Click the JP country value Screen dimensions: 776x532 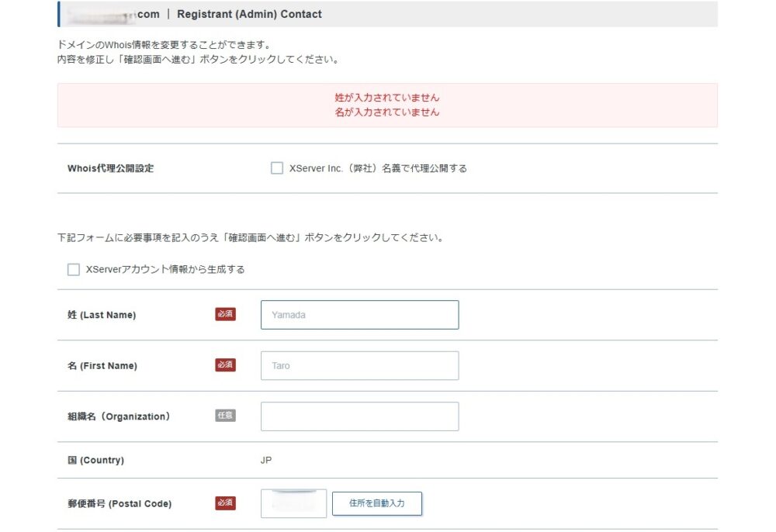[266, 460]
